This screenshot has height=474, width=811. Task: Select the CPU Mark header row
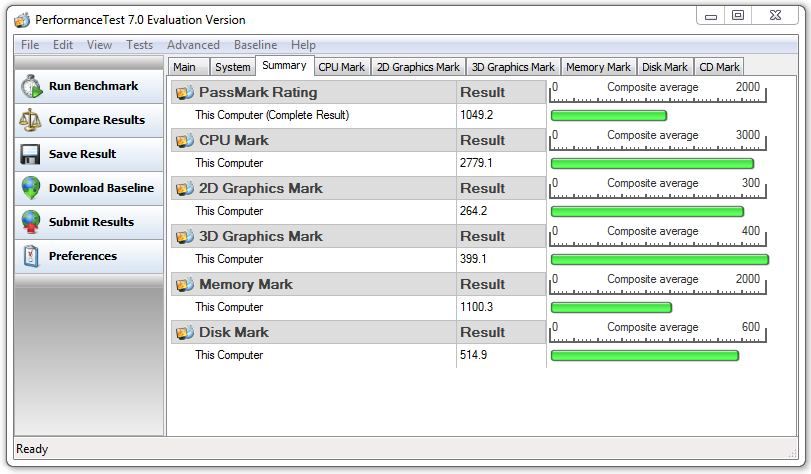pyautogui.click(x=359, y=140)
